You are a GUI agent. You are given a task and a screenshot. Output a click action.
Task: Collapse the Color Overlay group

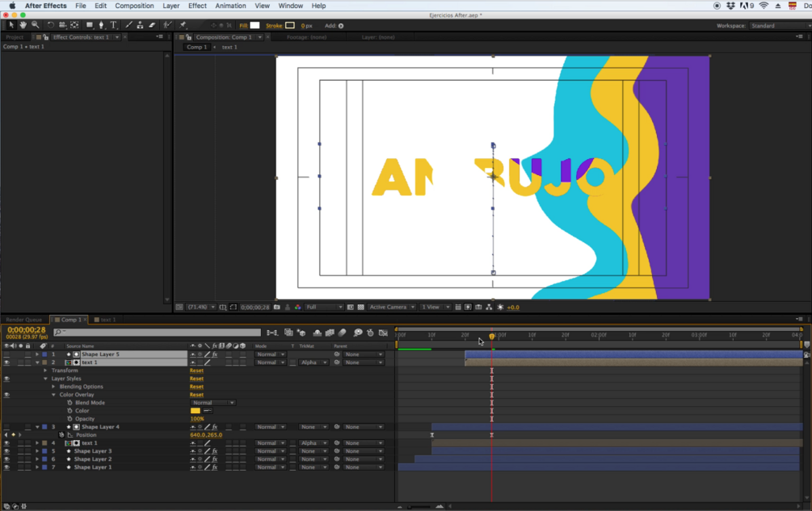click(53, 394)
